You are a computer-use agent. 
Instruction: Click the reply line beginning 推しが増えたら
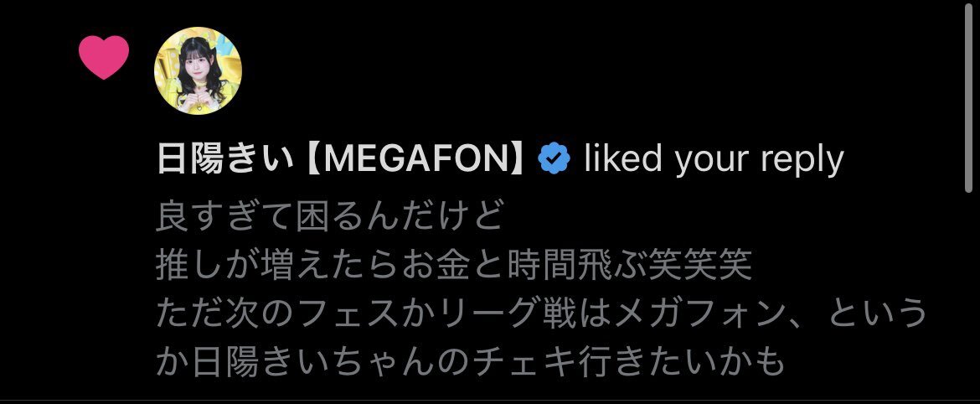pyautogui.click(x=454, y=266)
